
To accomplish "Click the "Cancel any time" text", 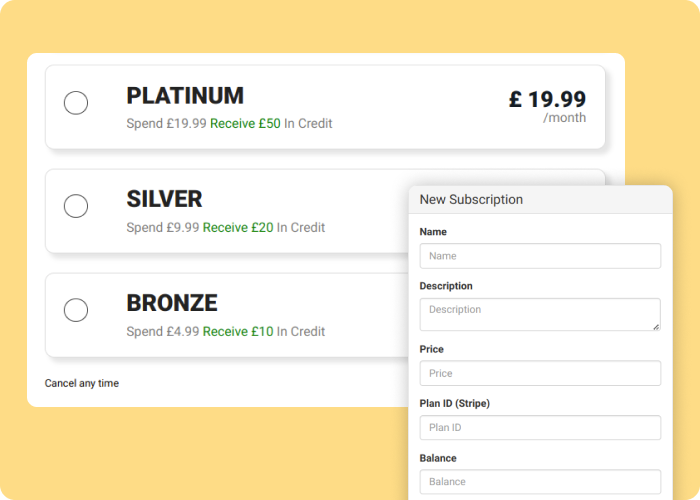I will tap(82, 383).
